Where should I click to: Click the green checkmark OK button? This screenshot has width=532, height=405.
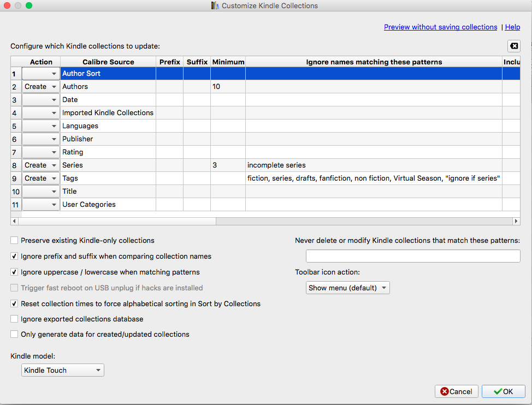(x=503, y=391)
